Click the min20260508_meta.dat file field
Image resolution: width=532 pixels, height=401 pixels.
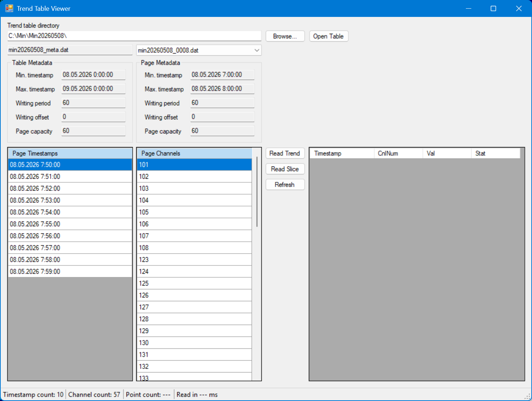coord(70,50)
